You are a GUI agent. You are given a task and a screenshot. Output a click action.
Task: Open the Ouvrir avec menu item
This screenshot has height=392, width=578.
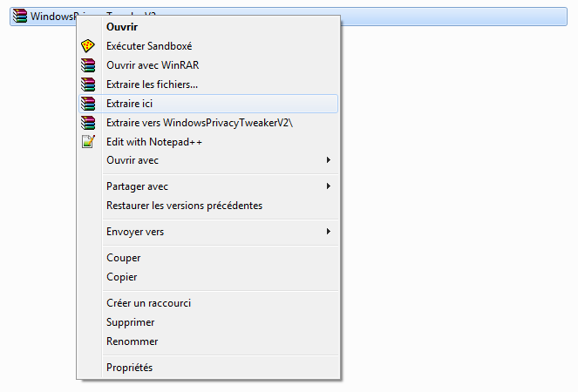pyautogui.click(x=208, y=160)
